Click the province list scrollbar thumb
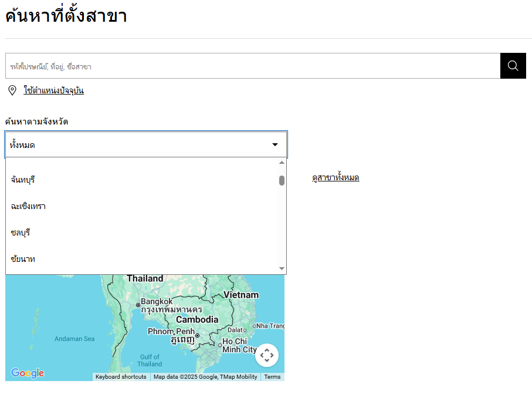 282,180
